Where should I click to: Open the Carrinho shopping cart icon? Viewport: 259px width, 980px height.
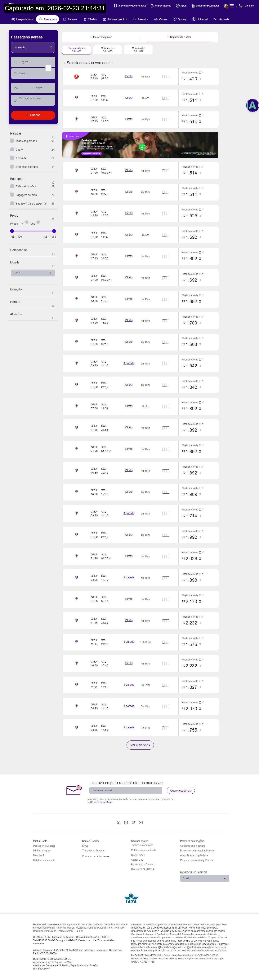click(x=241, y=6)
